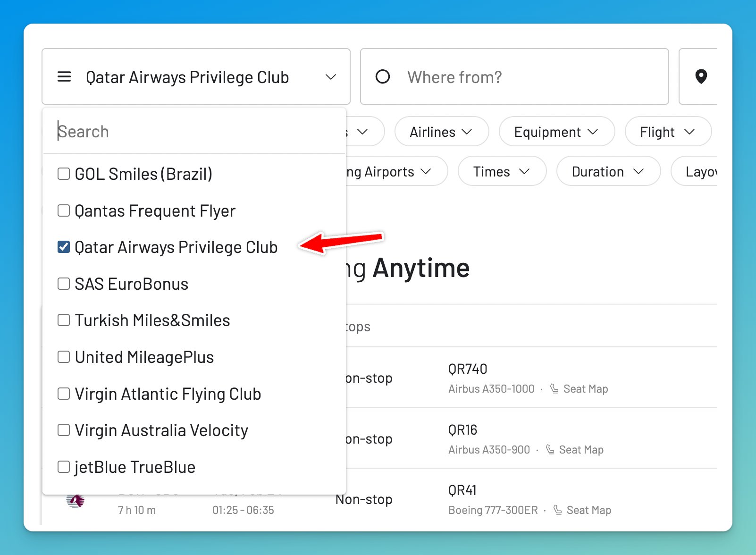
Task: Click phone seat icon next to QR740 Seat Map
Action: click(x=554, y=389)
